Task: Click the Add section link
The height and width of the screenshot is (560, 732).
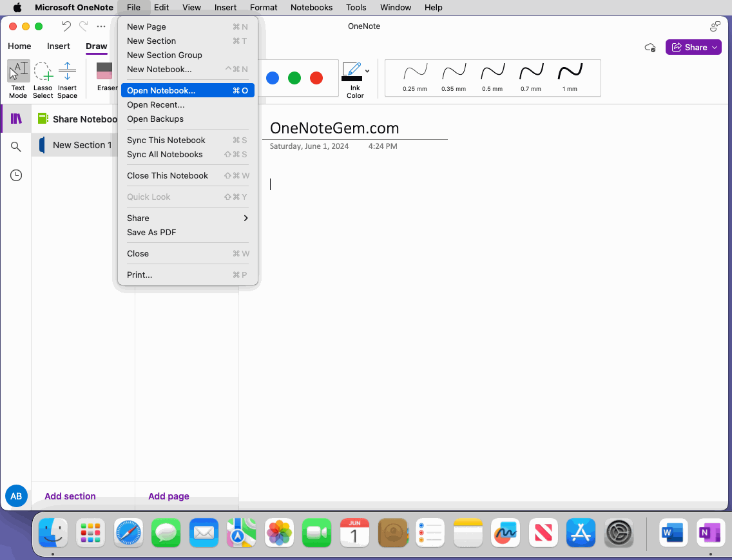Action: click(70, 496)
